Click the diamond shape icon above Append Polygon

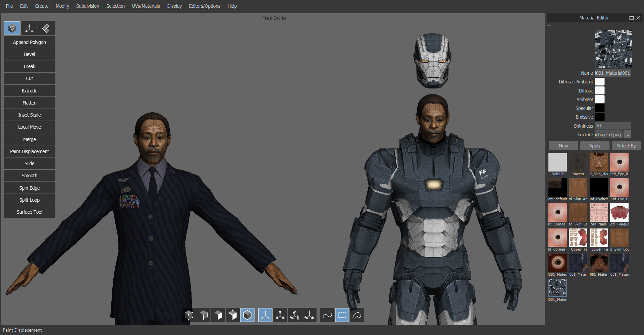point(47,28)
